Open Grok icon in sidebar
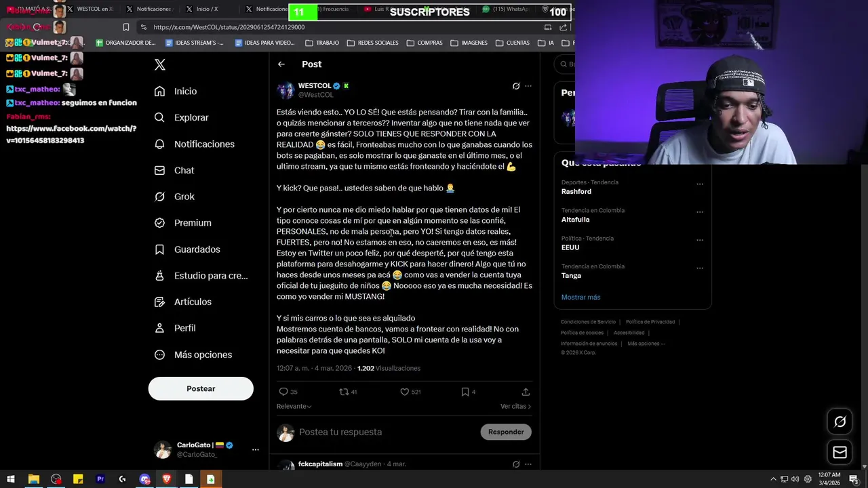 click(x=159, y=197)
